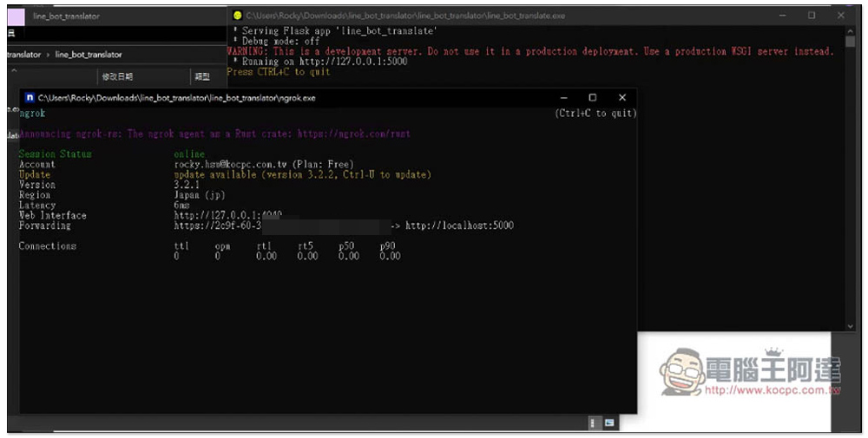Select the line_bot_translator Explorer tab
The height and width of the screenshot is (438, 868).
click(x=66, y=16)
